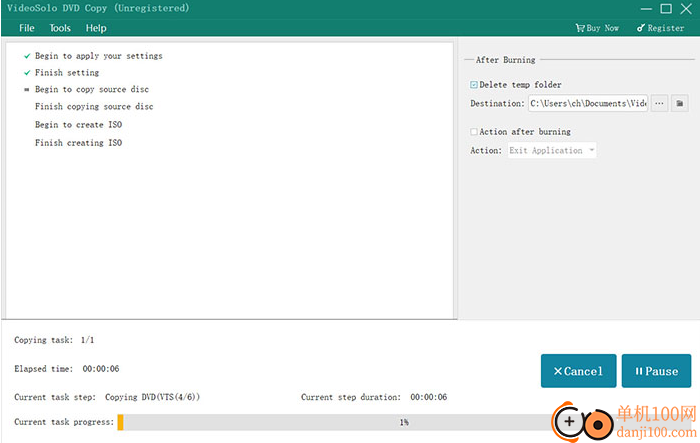Close the VideoSolo DVD Copy window
The image size is (700, 443).
click(686, 9)
